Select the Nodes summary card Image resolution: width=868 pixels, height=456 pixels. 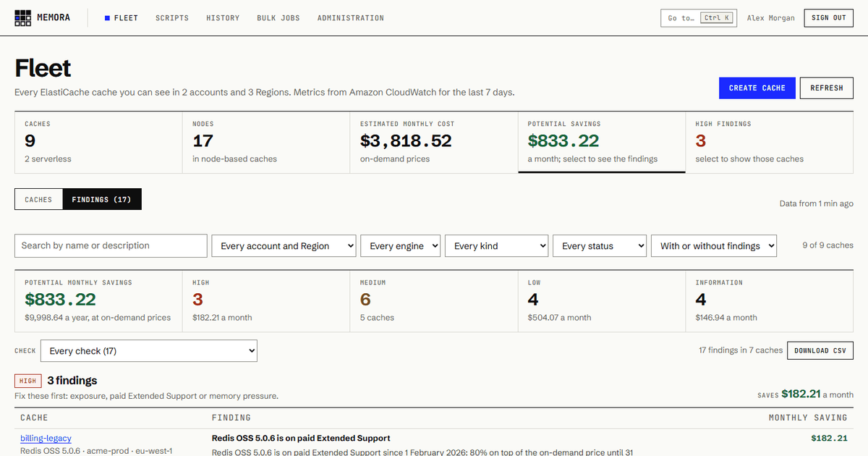[266, 142]
